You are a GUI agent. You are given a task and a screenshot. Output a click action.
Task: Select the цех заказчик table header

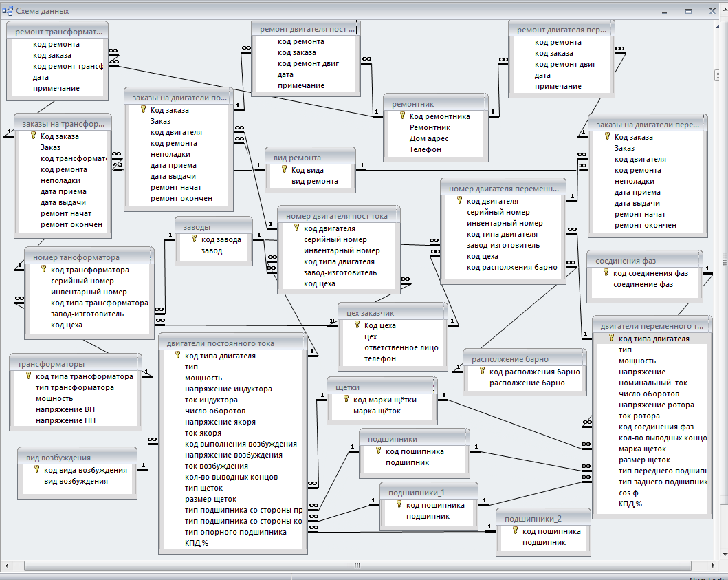coord(393,313)
